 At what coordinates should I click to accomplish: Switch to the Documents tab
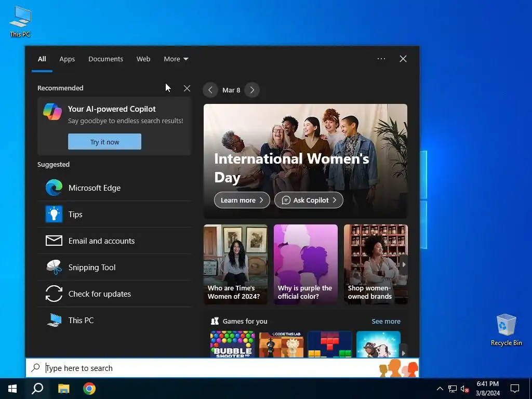click(105, 59)
